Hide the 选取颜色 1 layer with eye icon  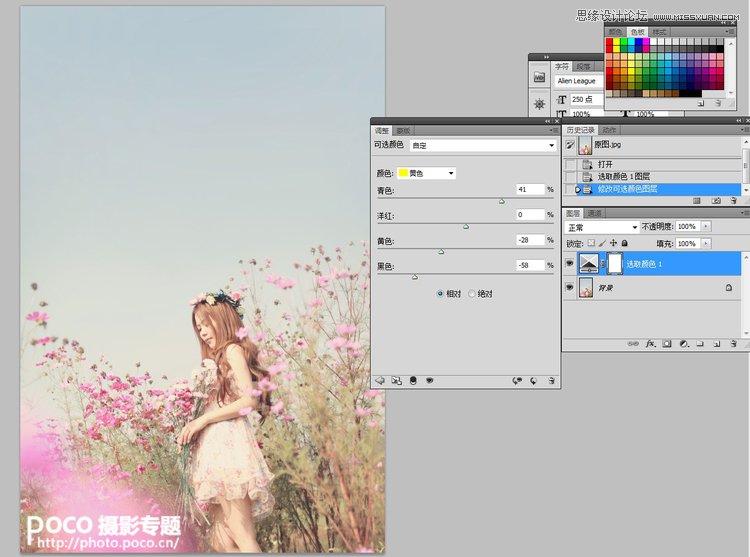pos(571,263)
